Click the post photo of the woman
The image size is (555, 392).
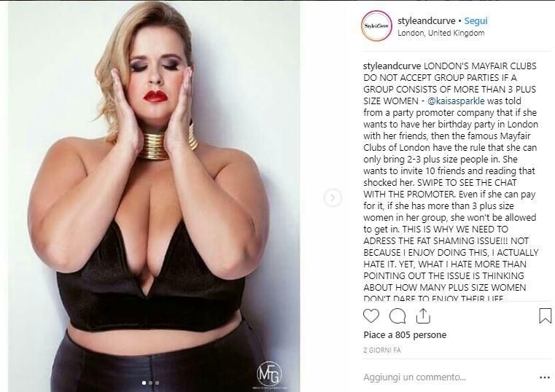tap(154, 196)
